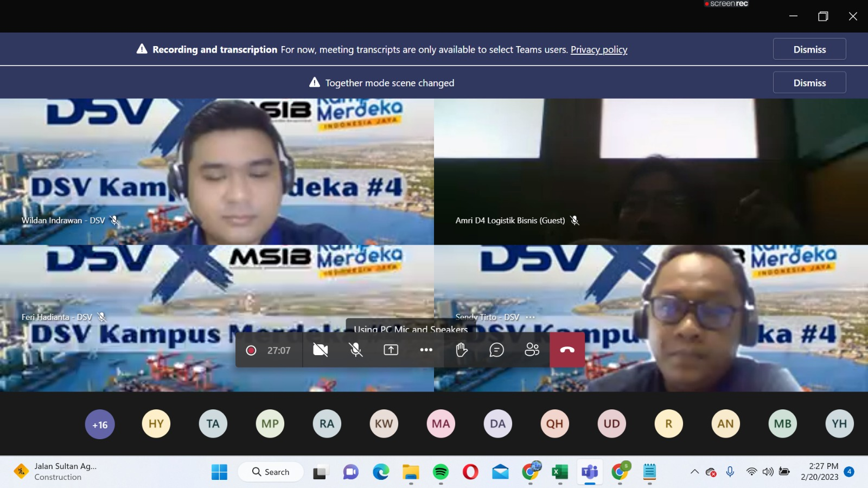
Task: Open Excel from the taskbar
Action: coord(560,472)
